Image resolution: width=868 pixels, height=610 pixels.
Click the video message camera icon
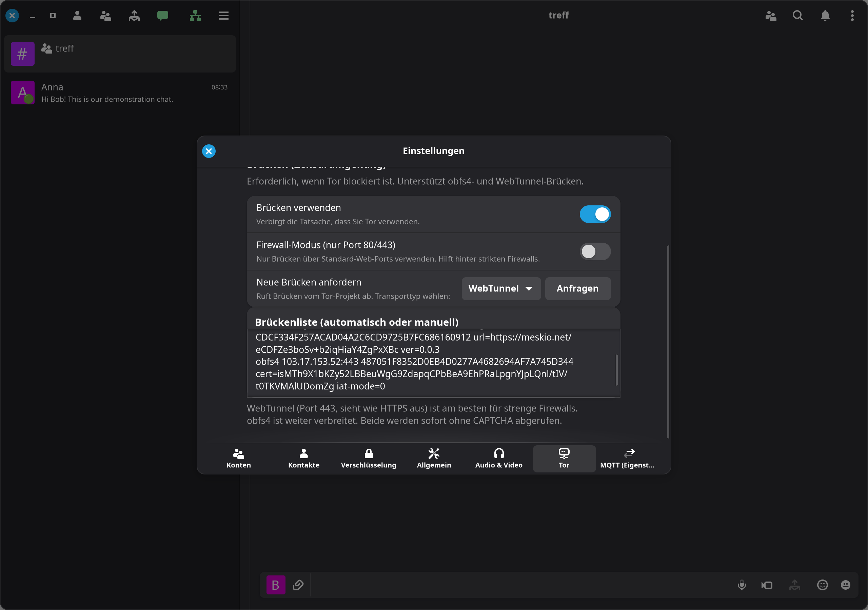point(767,585)
